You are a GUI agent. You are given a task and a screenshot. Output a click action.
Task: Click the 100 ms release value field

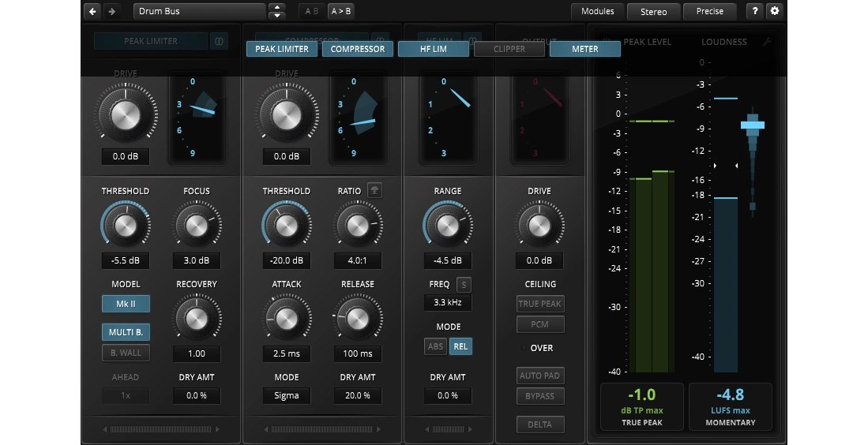[x=358, y=353]
